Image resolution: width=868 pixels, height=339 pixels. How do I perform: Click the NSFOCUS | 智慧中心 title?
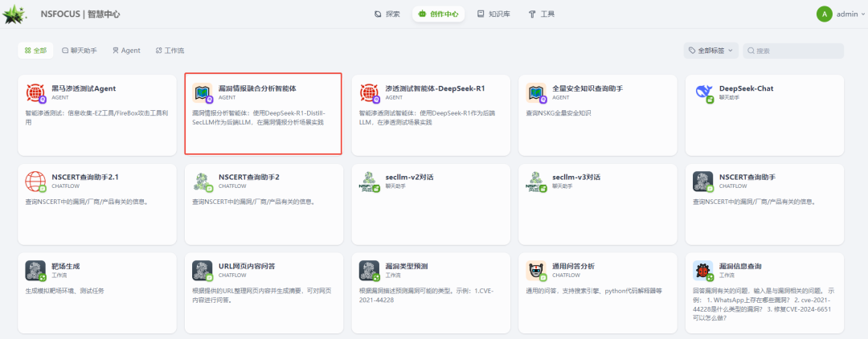click(80, 14)
